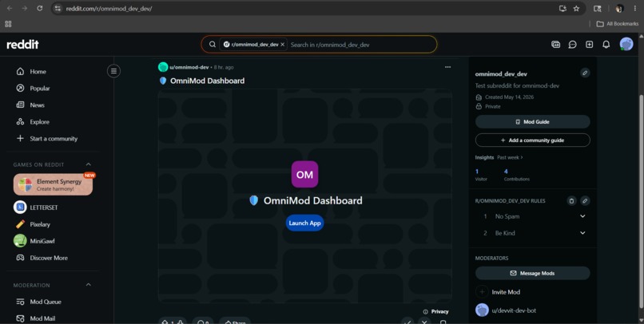
Task: Open the post's three-dot options menu
Action: pyautogui.click(x=447, y=67)
